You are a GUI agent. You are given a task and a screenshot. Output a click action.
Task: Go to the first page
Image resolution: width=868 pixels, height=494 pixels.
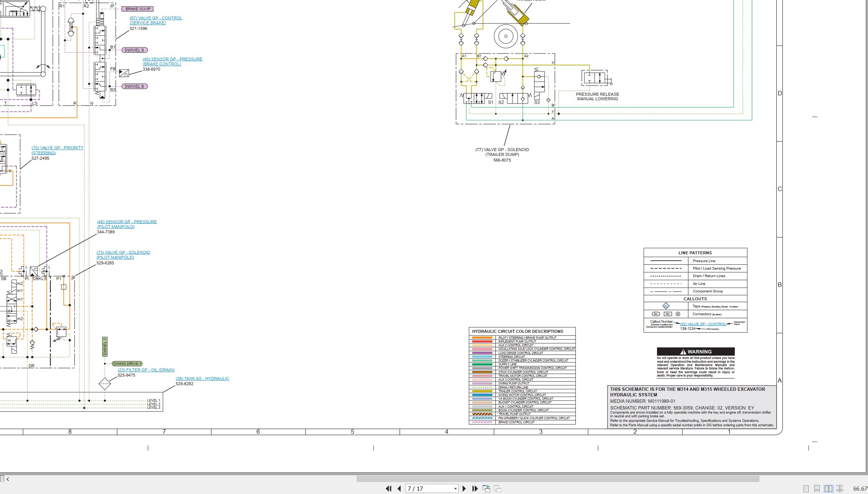pyautogui.click(x=389, y=488)
